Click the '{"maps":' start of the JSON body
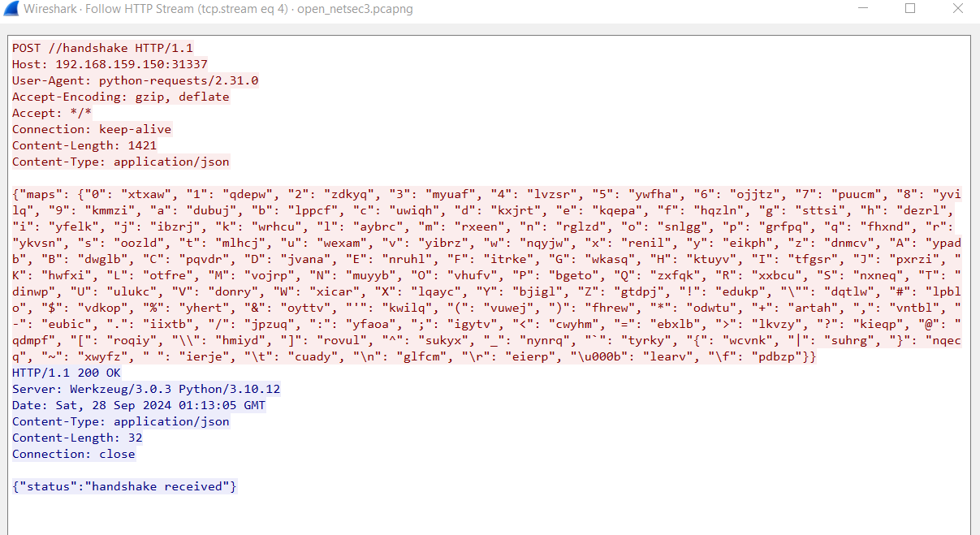 (x=41, y=194)
